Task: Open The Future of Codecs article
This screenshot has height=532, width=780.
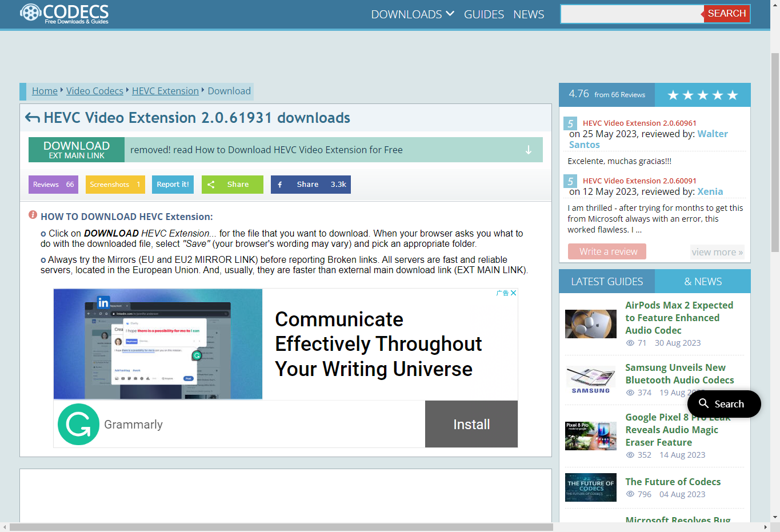Action: pyautogui.click(x=673, y=482)
